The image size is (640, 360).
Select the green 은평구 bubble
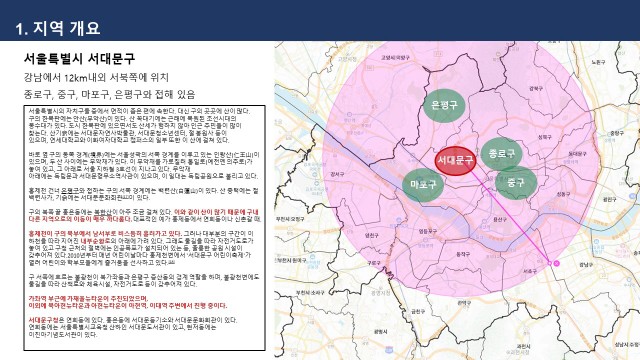[x=444, y=105]
